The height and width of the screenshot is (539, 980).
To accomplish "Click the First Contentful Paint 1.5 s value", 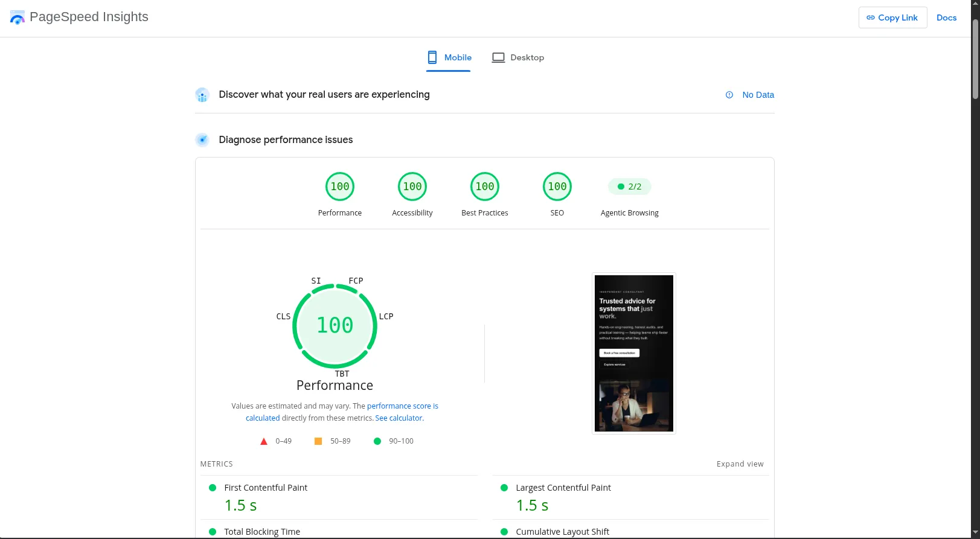I will (240, 505).
